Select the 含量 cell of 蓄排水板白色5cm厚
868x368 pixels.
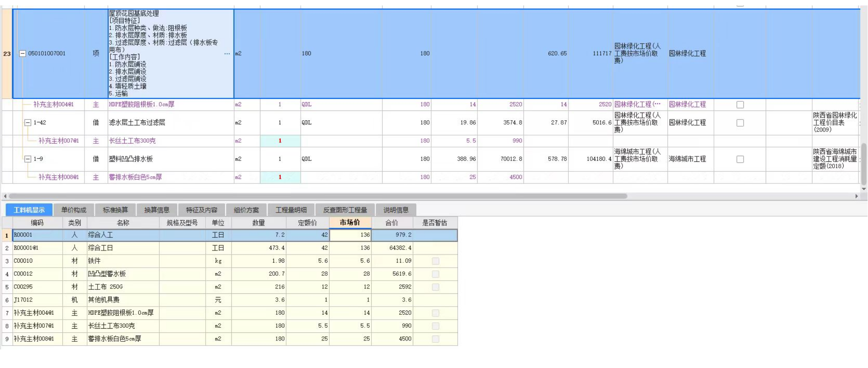(280, 177)
